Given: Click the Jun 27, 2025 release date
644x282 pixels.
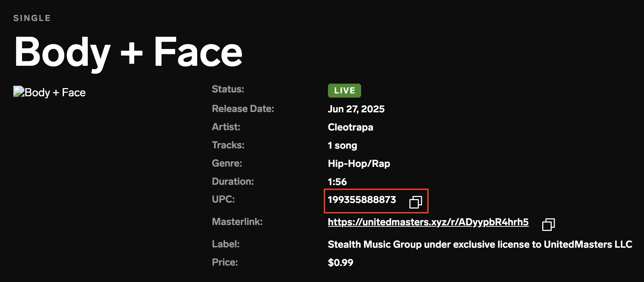Looking at the screenshot, I should (x=356, y=109).
